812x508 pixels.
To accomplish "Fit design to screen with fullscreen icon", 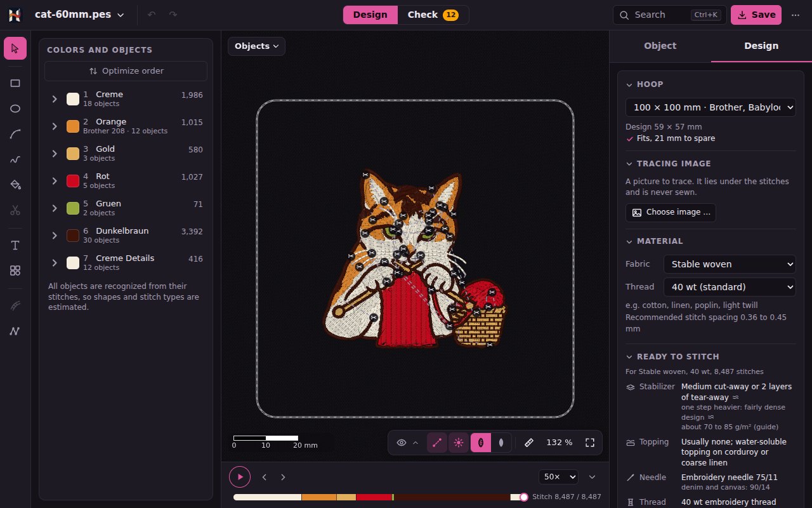I will coord(590,443).
